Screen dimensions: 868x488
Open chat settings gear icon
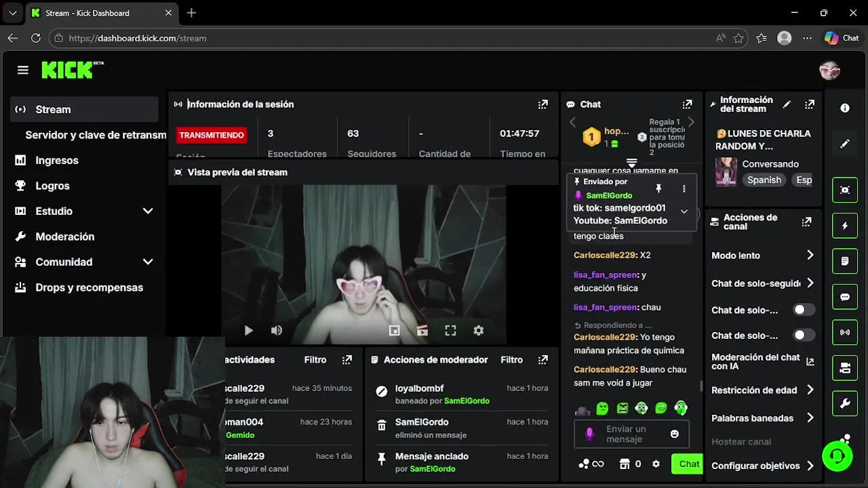click(656, 464)
